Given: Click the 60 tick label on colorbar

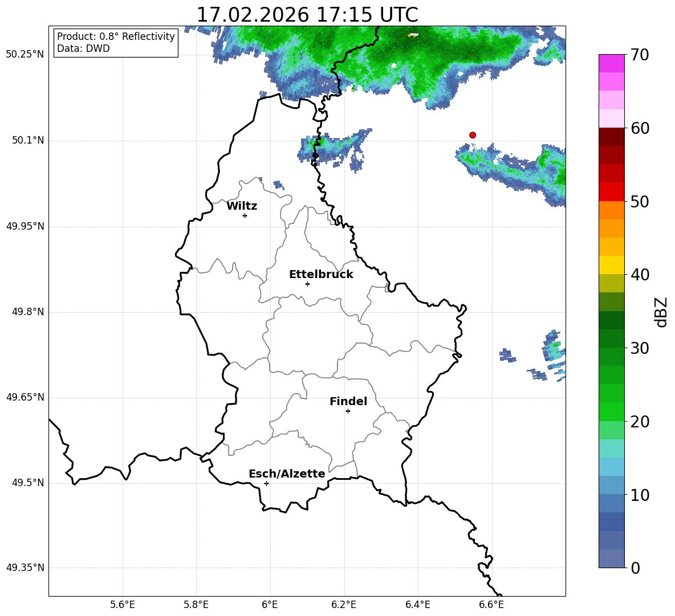Looking at the screenshot, I should 640,128.
